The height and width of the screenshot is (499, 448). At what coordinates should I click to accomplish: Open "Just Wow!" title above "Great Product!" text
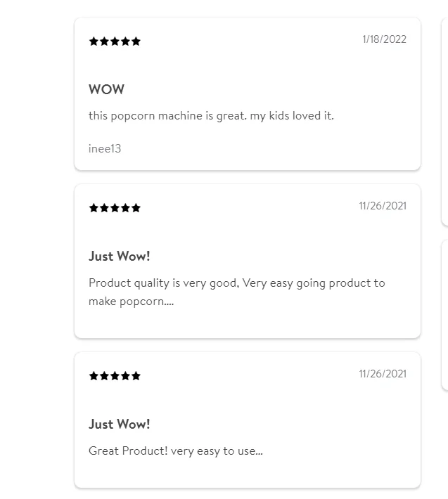[120, 425]
